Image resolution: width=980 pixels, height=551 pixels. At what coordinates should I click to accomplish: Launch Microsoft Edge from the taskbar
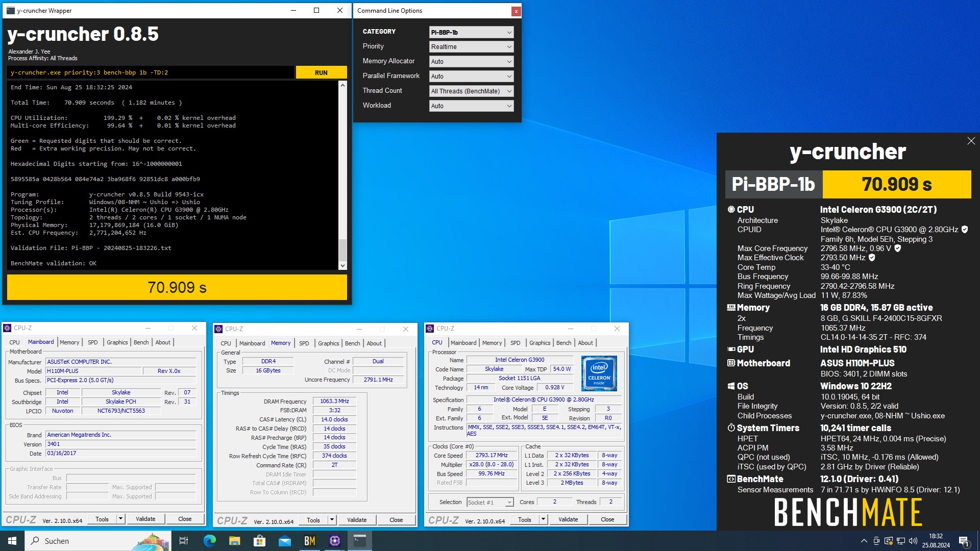pyautogui.click(x=210, y=541)
